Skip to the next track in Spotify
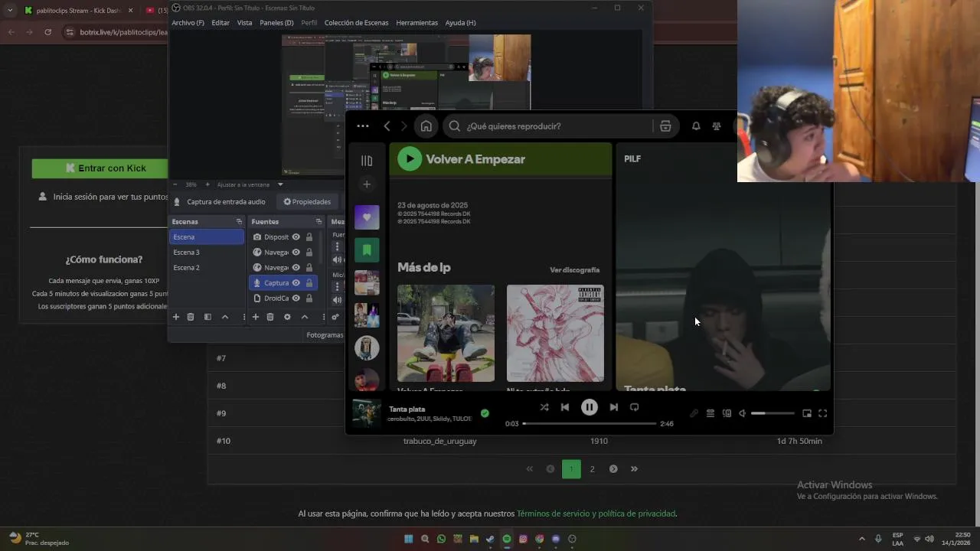Image resolution: width=980 pixels, height=551 pixels. point(613,407)
